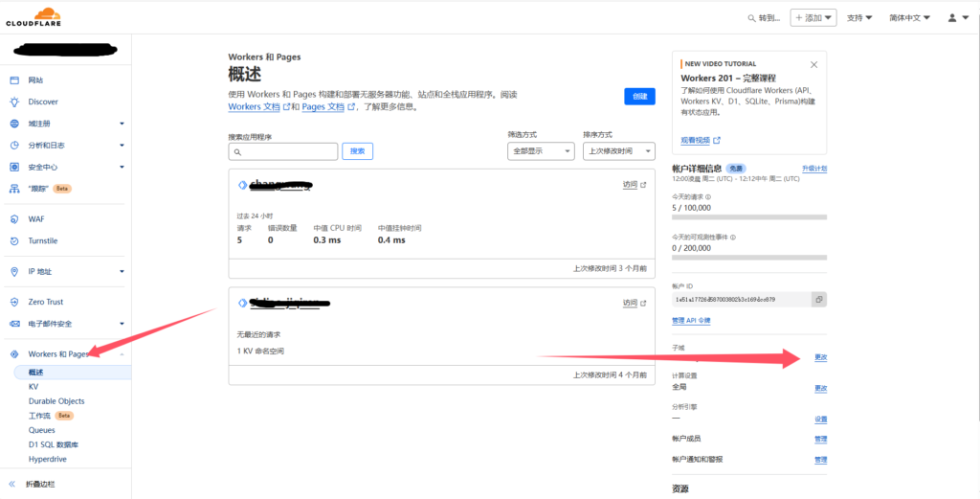This screenshot has width=980, height=499.
Task: Click 访问 link on first worker card
Action: point(634,185)
